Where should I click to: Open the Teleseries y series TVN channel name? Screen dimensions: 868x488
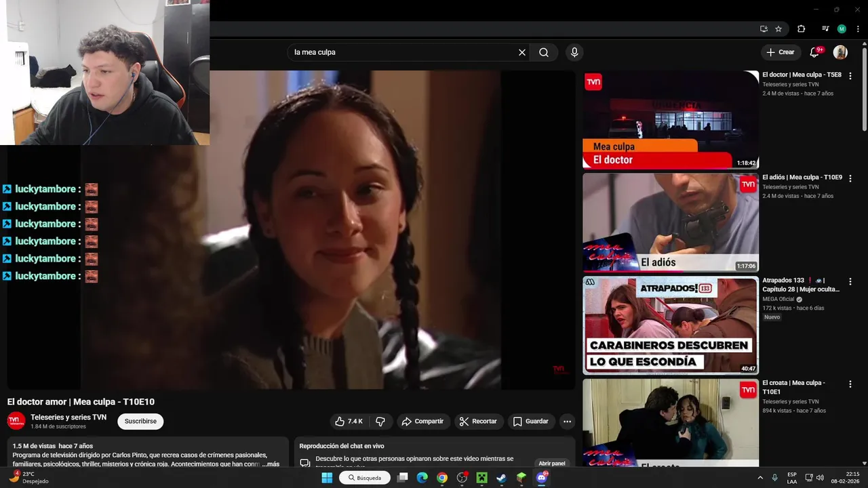pyautogui.click(x=68, y=418)
